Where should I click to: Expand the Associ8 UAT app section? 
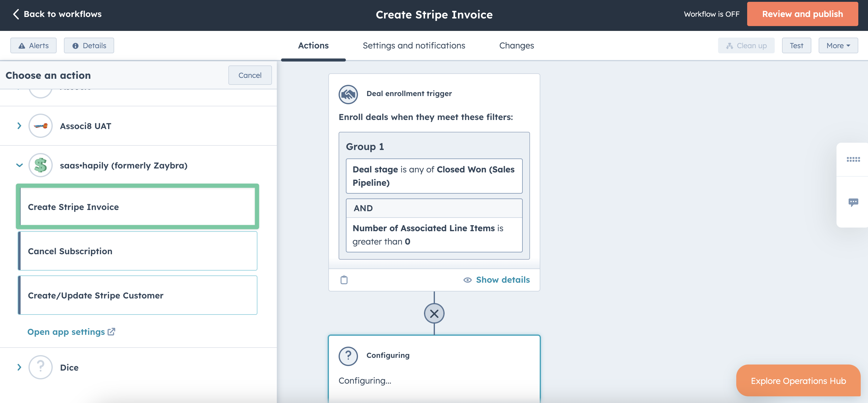coord(19,125)
